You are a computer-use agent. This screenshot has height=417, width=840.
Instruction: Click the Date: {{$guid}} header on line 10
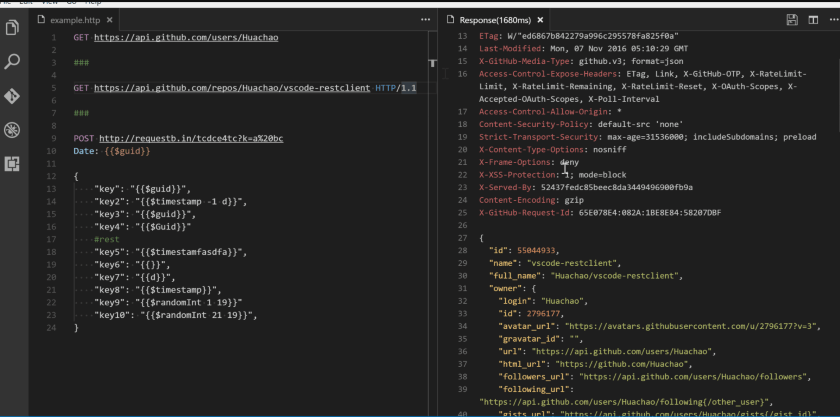click(x=112, y=152)
